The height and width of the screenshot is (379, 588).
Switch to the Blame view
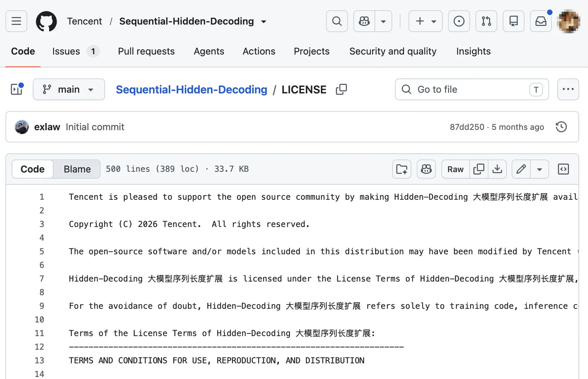click(x=77, y=169)
